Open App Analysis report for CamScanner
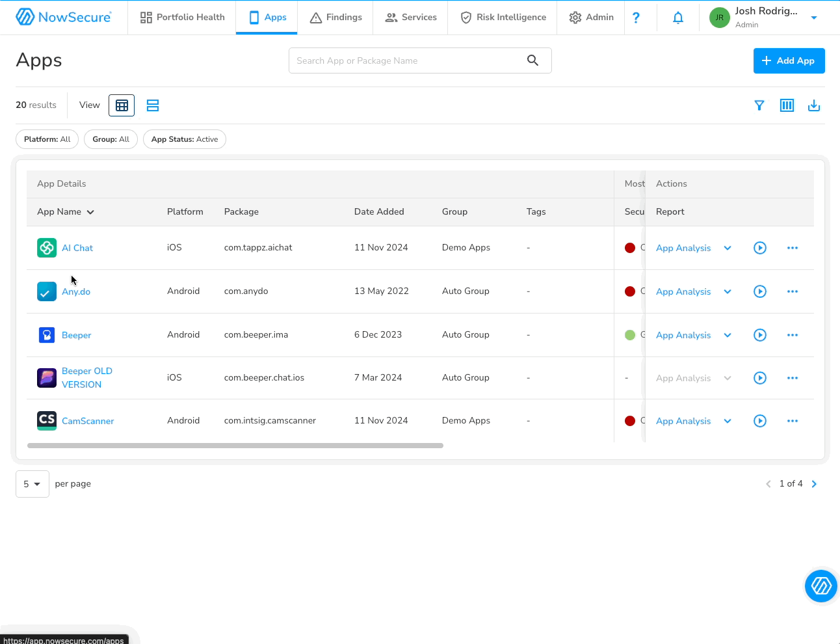The height and width of the screenshot is (644, 840). (683, 421)
